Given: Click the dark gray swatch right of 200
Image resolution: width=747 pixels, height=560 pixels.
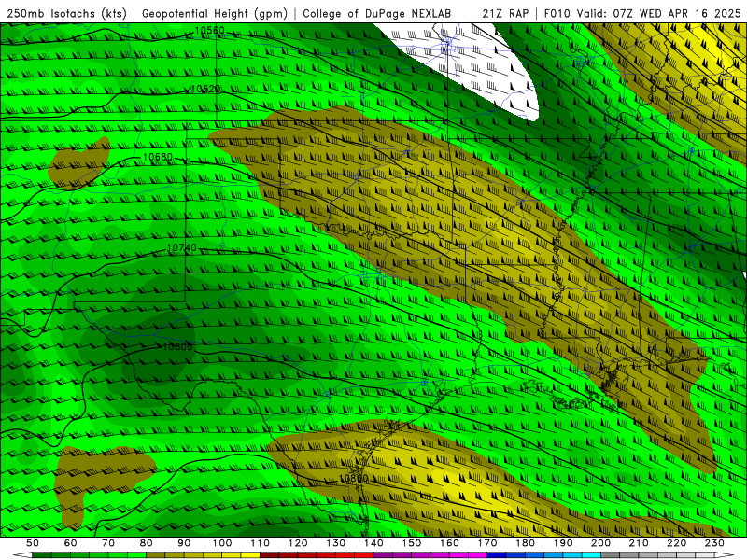Looking at the screenshot, I should (x=610, y=554).
